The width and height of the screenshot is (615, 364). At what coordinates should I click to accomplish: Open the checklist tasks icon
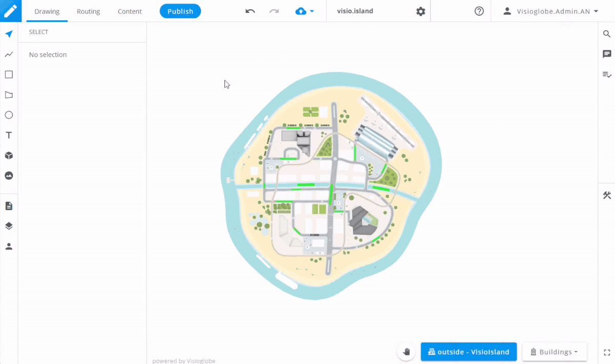607,74
